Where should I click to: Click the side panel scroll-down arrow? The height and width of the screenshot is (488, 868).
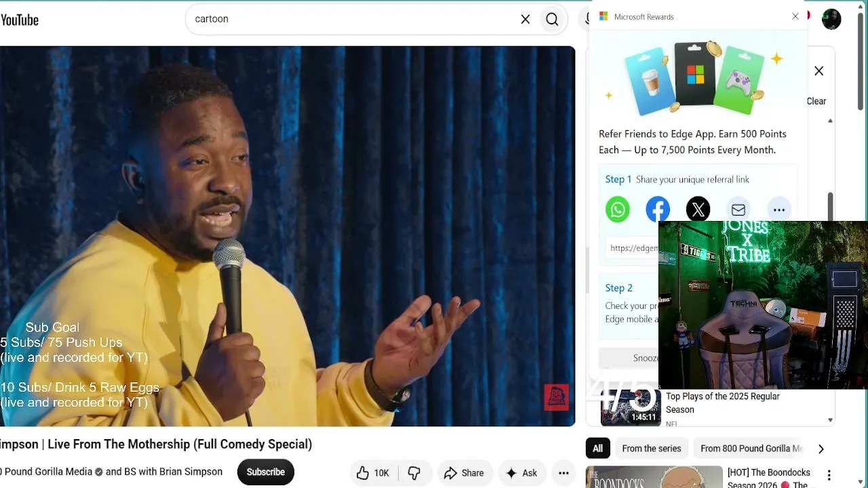pos(830,420)
